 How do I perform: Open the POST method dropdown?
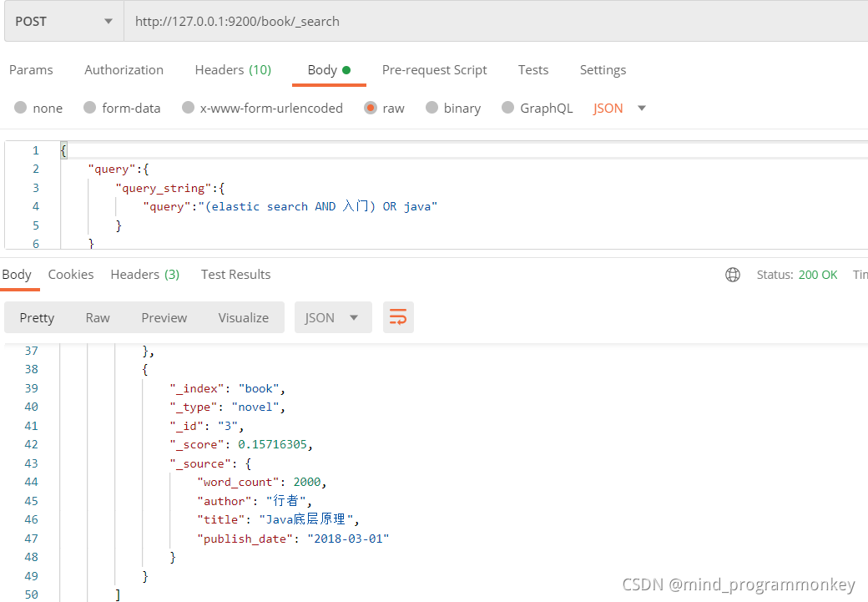(63, 22)
